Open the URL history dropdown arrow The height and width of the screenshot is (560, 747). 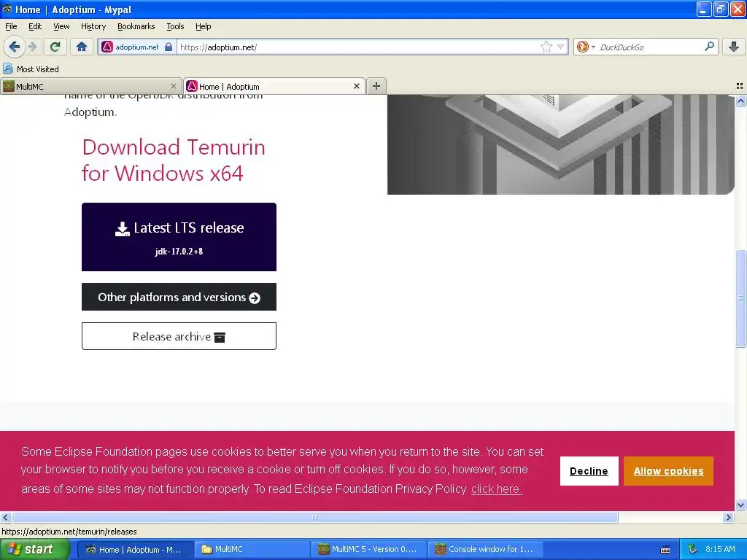pos(561,47)
